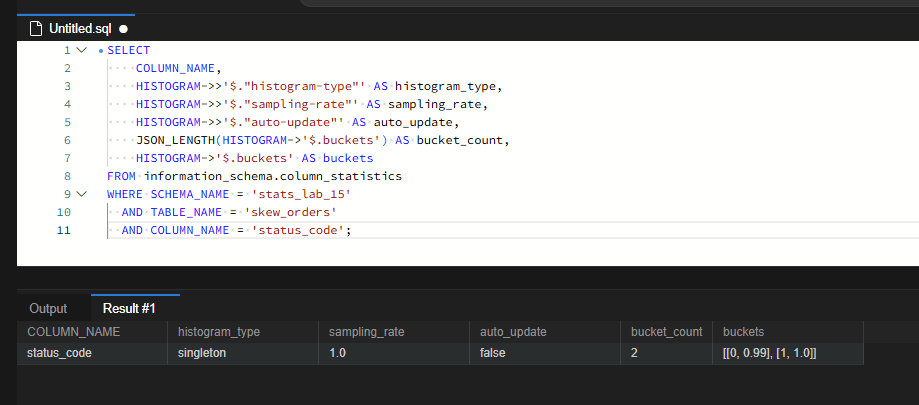The height and width of the screenshot is (405, 919).
Task: Click the auto_update column header
Action: [x=545, y=332]
